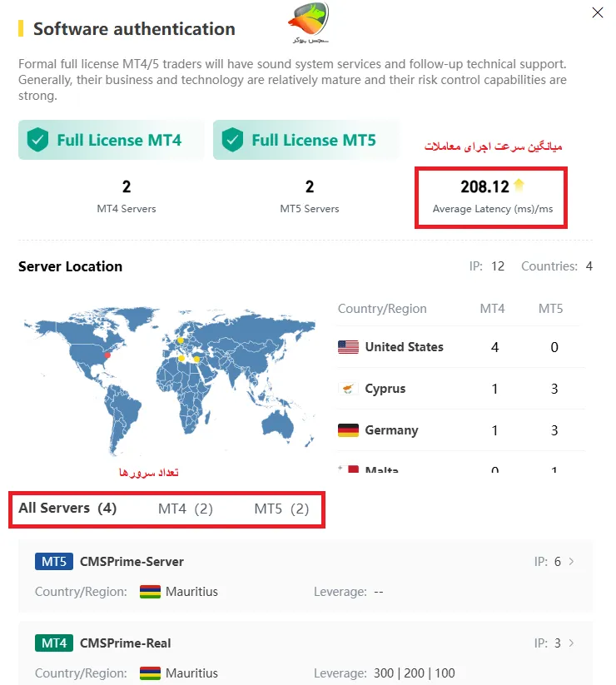616x685 pixels.
Task: Select the Cyprus country row
Action: pos(461,389)
